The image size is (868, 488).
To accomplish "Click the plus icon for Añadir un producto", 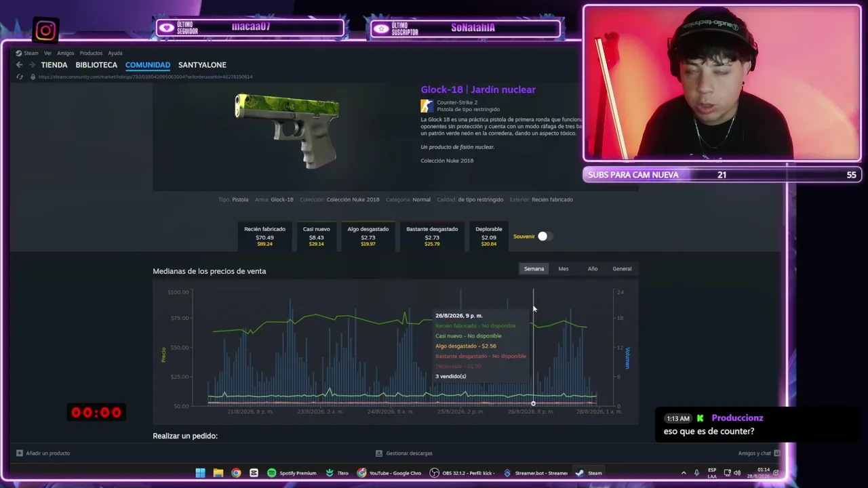I will click(20, 453).
